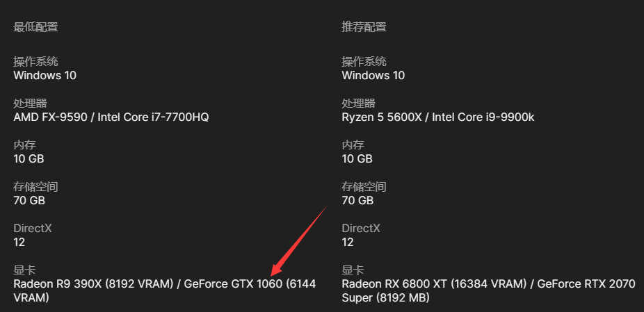Click 10 GB memory under 推荐配置
The width and height of the screenshot is (644, 312).
coord(357,159)
